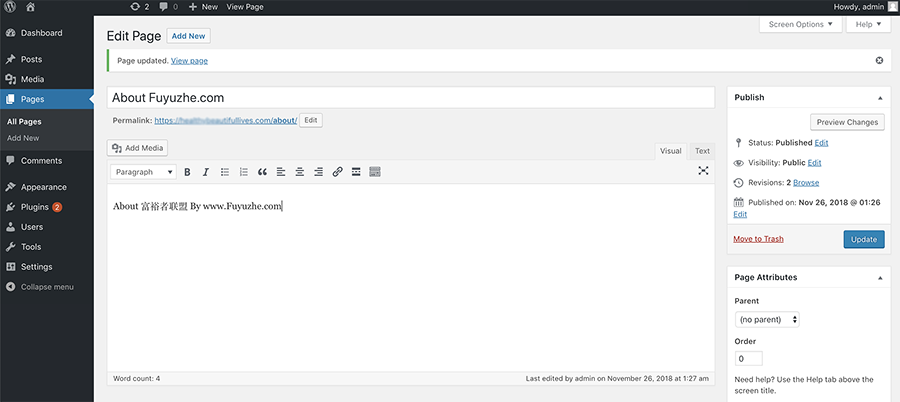Click the Order number field

point(748,358)
